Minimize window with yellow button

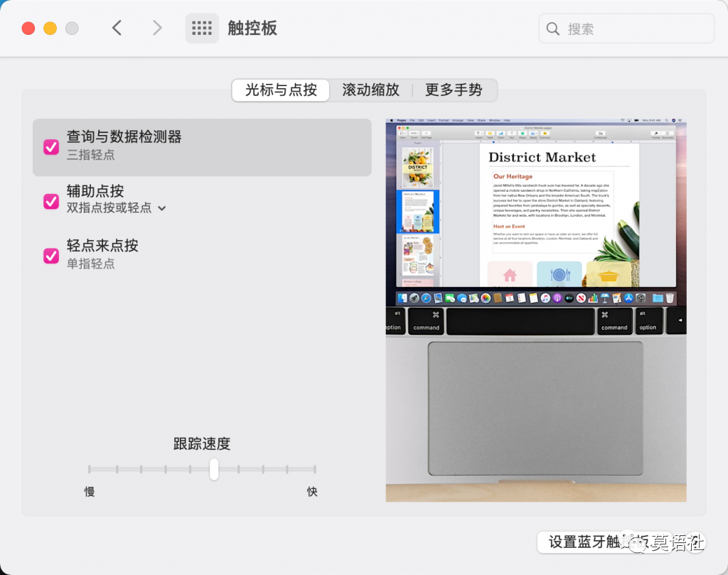tap(50, 28)
